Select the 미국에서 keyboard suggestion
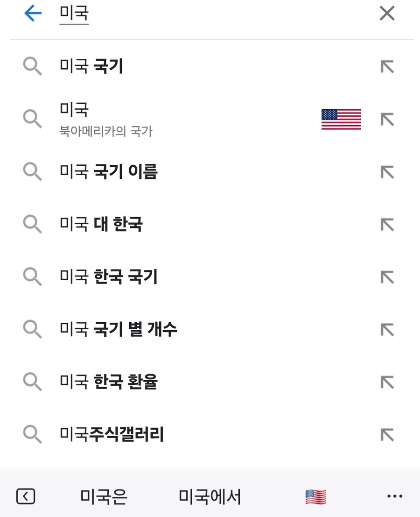420x517 pixels. pyautogui.click(x=209, y=496)
